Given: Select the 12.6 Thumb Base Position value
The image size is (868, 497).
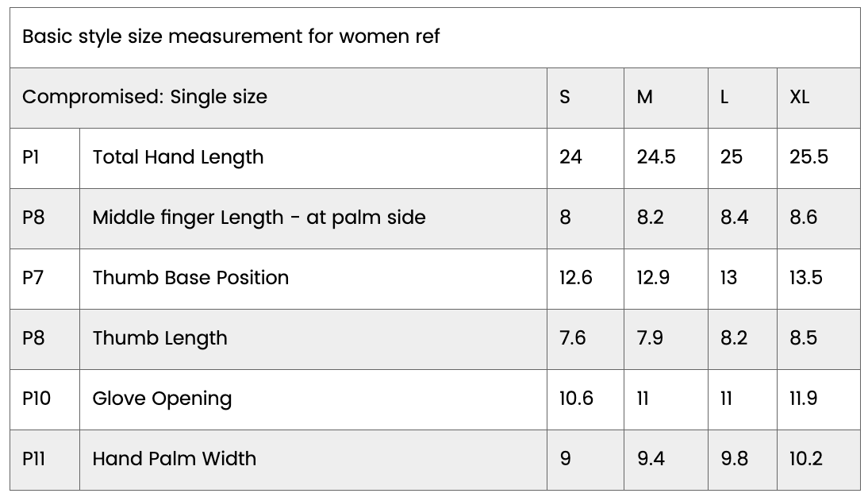Looking at the screenshot, I should click(x=575, y=278).
